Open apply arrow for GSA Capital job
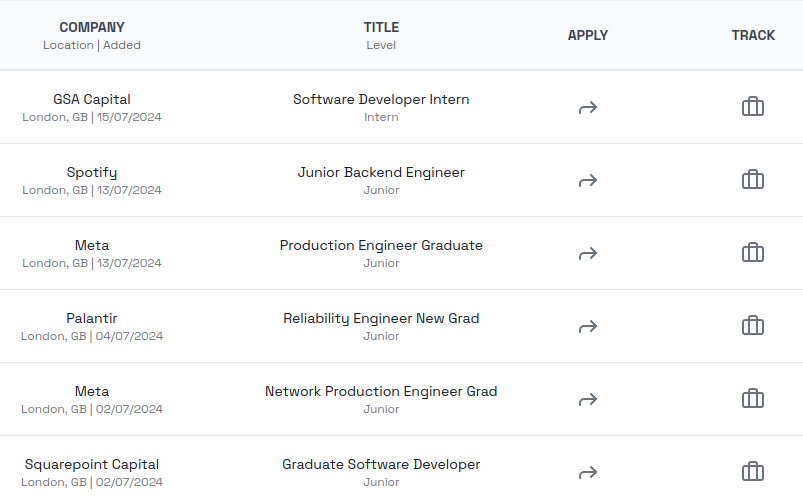 coord(588,108)
